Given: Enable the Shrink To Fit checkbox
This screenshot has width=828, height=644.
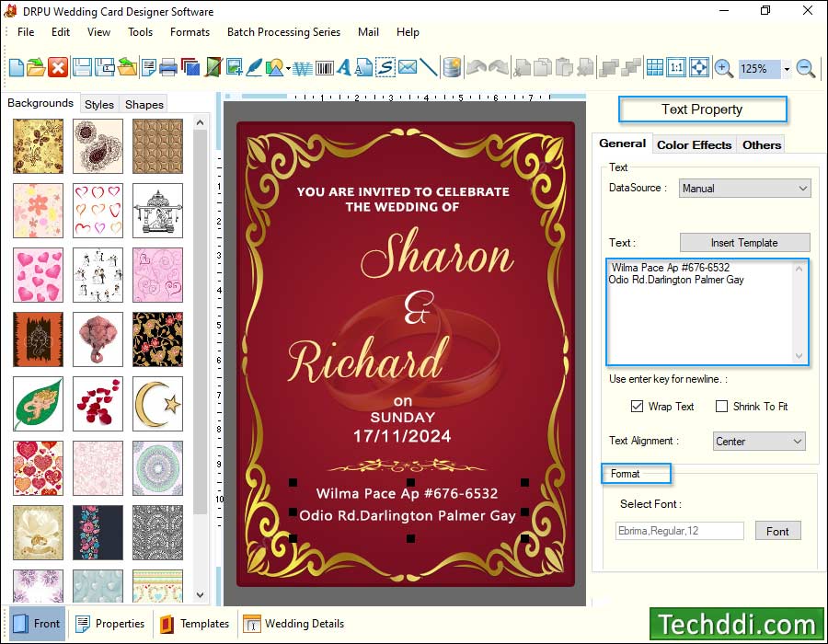Looking at the screenshot, I should pos(721,407).
